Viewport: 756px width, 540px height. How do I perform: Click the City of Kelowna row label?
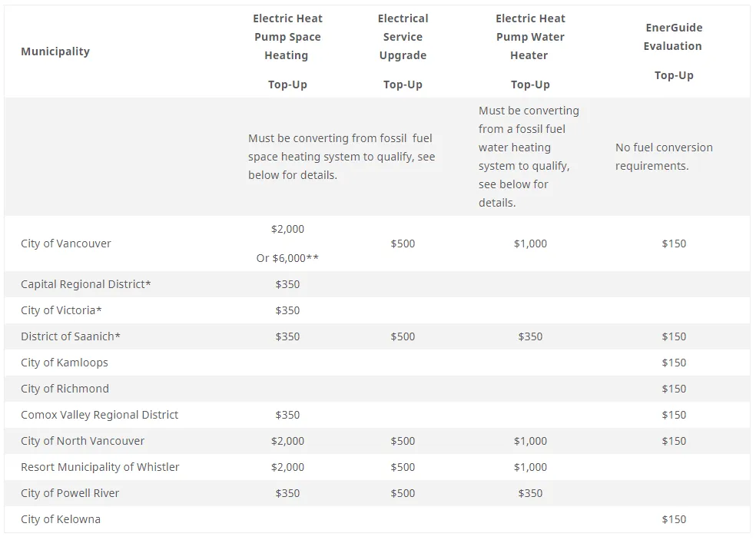[61, 519]
